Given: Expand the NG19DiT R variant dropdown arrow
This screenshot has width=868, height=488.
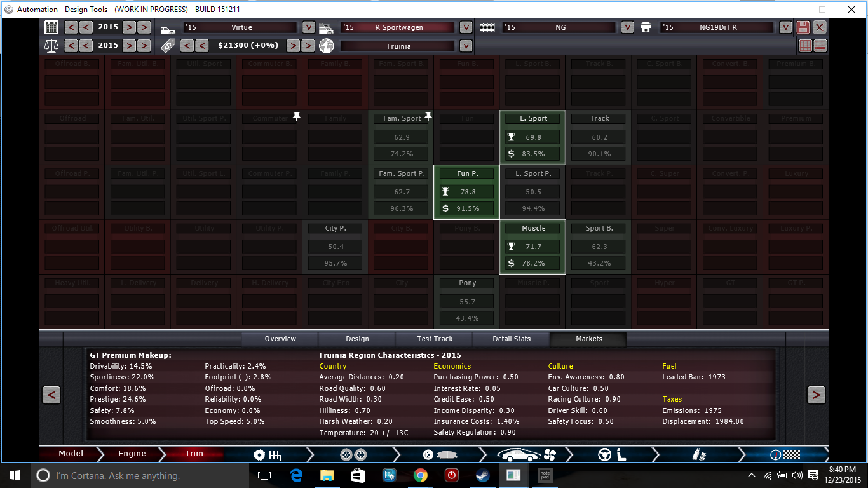Looking at the screenshot, I should 785,27.
